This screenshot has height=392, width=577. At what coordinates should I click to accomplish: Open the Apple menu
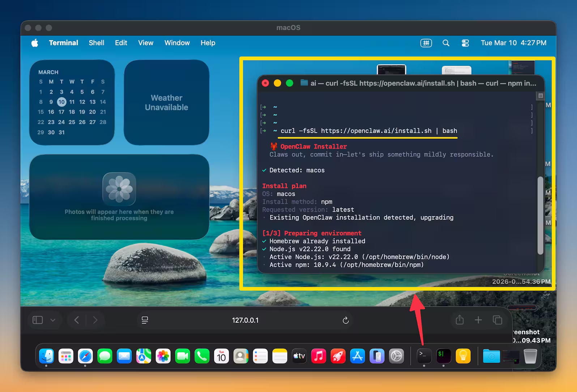[35, 43]
